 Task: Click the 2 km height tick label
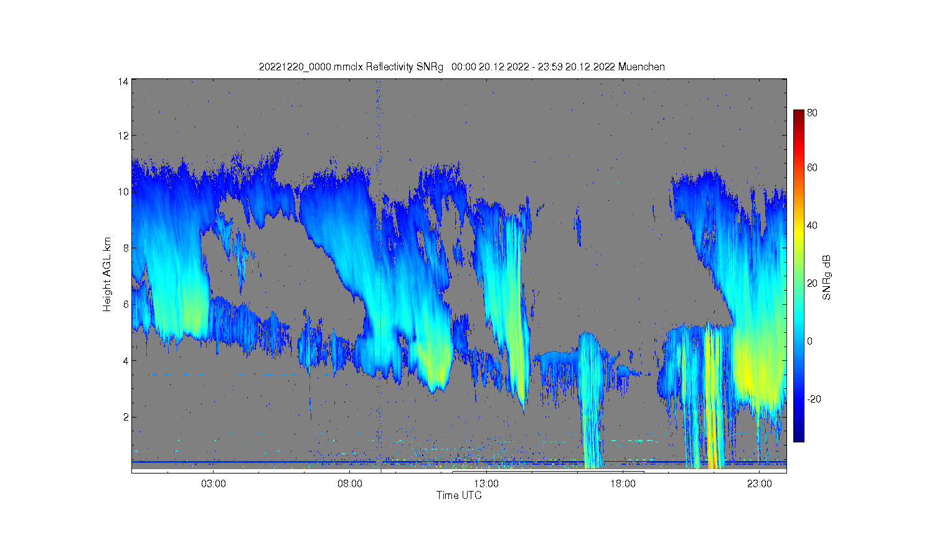[126, 417]
